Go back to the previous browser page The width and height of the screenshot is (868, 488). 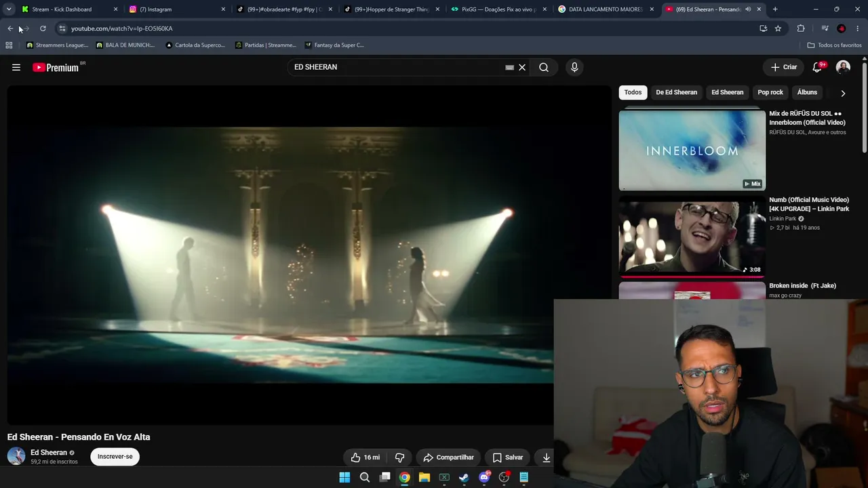pyautogui.click(x=10, y=28)
